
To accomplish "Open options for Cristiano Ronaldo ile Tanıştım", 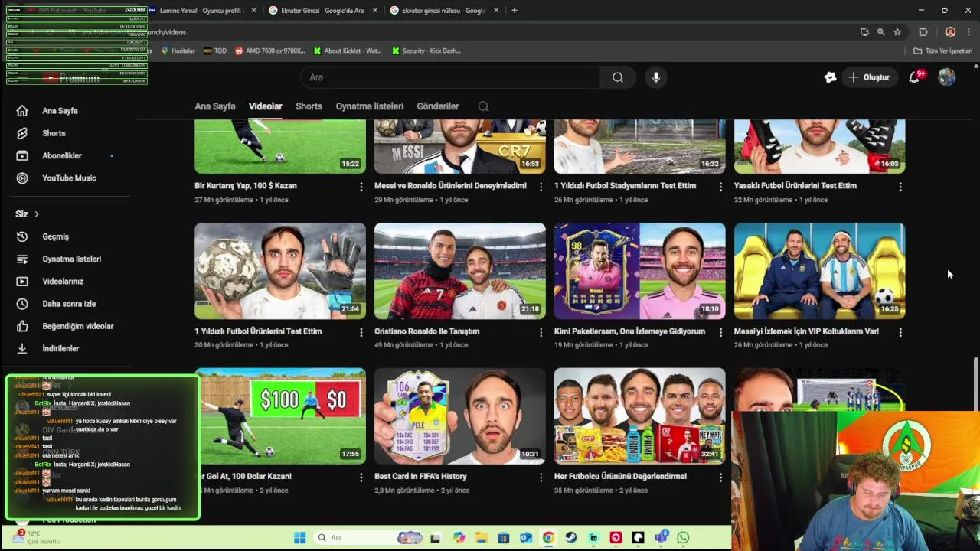I will [x=541, y=332].
